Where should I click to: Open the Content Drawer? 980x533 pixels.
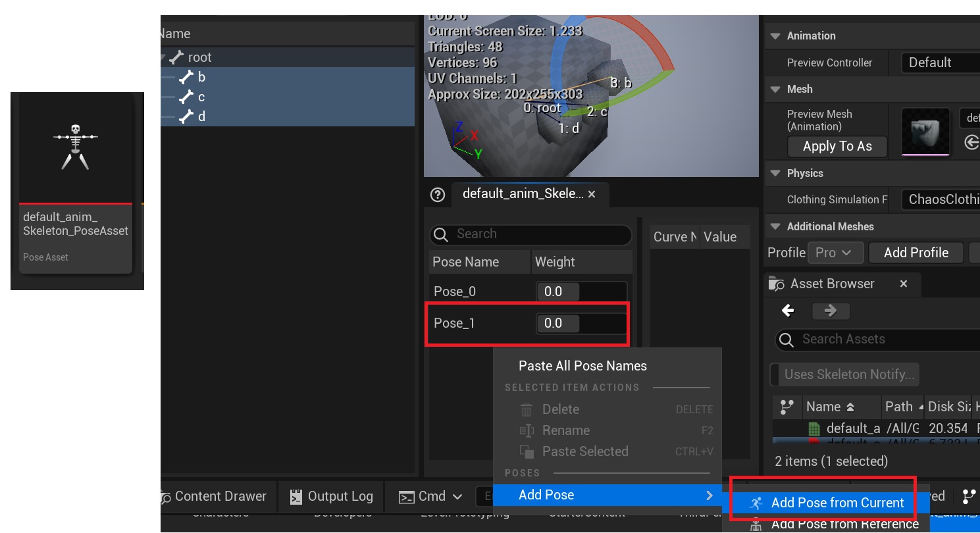214,497
